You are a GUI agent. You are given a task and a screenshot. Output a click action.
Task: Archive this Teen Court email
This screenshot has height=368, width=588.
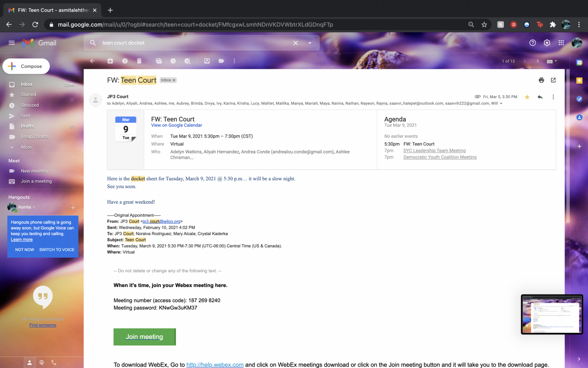click(x=110, y=61)
